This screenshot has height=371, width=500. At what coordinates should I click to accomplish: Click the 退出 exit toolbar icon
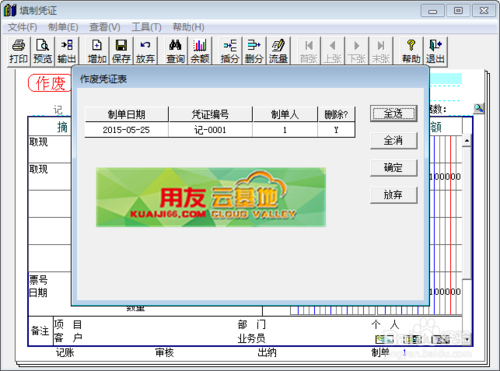[x=435, y=51]
